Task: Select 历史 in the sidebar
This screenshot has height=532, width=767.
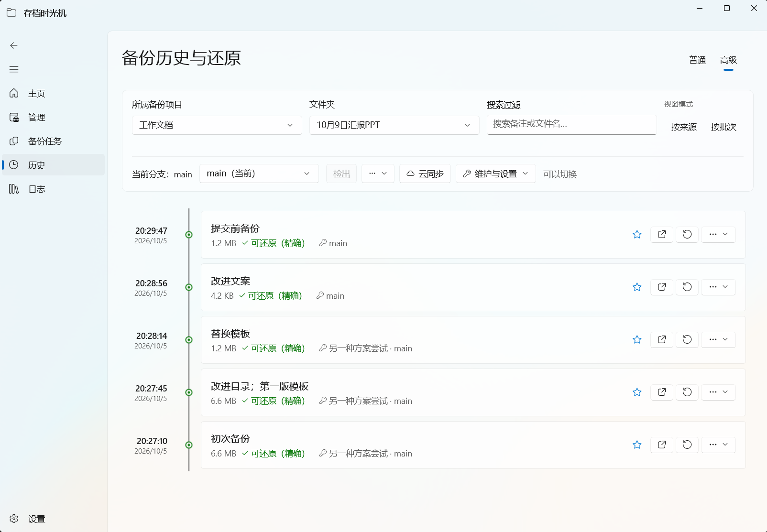Action: (x=53, y=165)
